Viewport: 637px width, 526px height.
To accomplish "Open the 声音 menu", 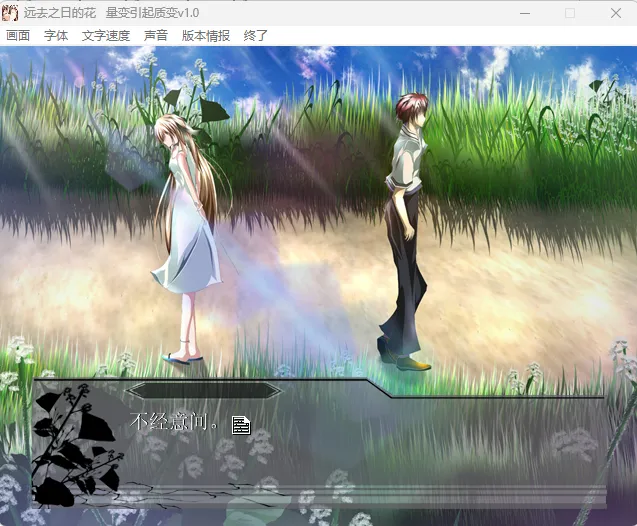I will 156,36.
